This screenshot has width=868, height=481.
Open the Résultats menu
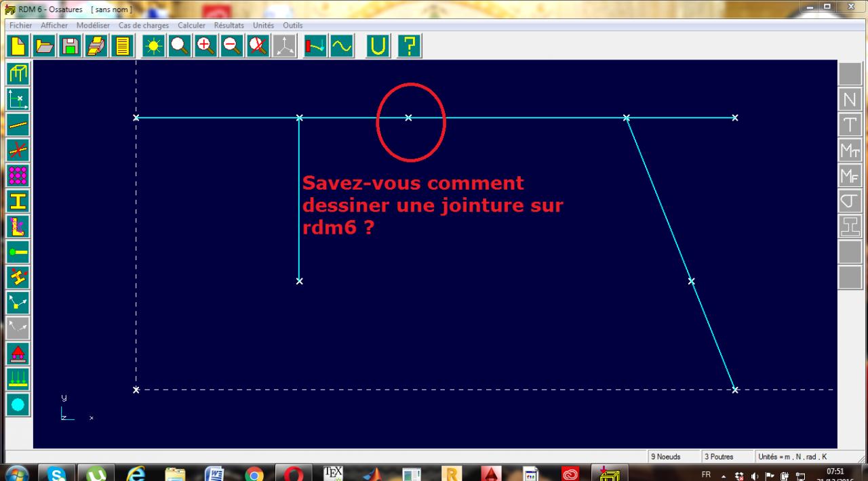tap(229, 25)
